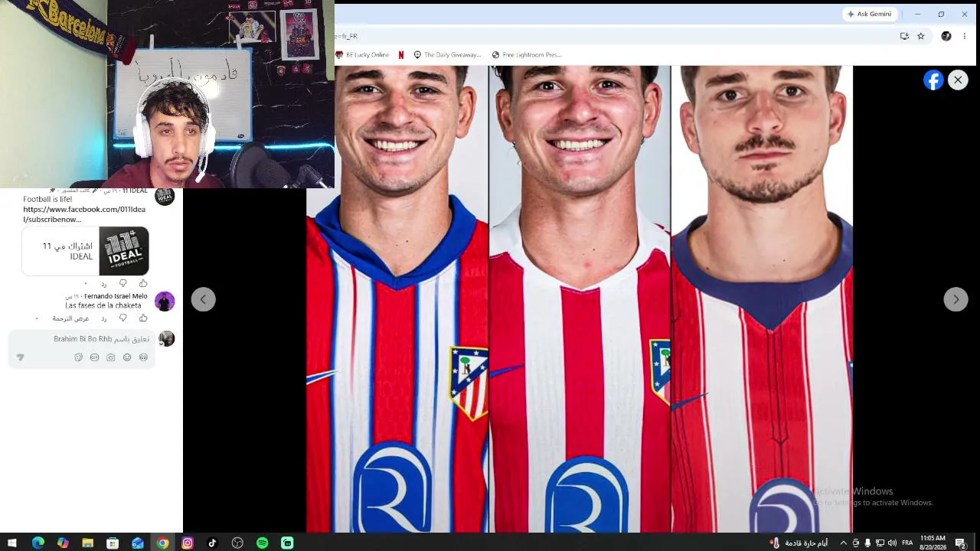Open the BE Lucky Online bookmark

[362, 55]
